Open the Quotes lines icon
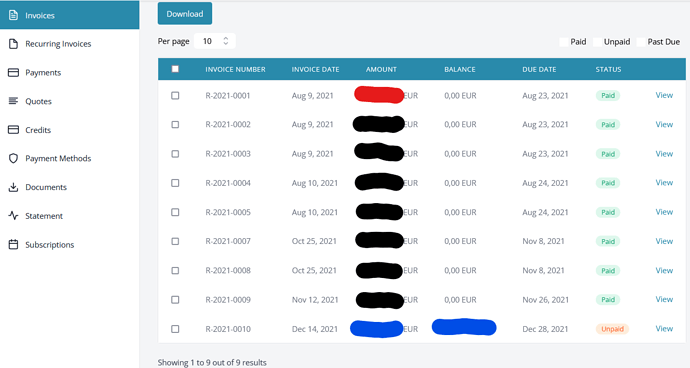Viewport: 690px width, 368px height. (x=14, y=101)
